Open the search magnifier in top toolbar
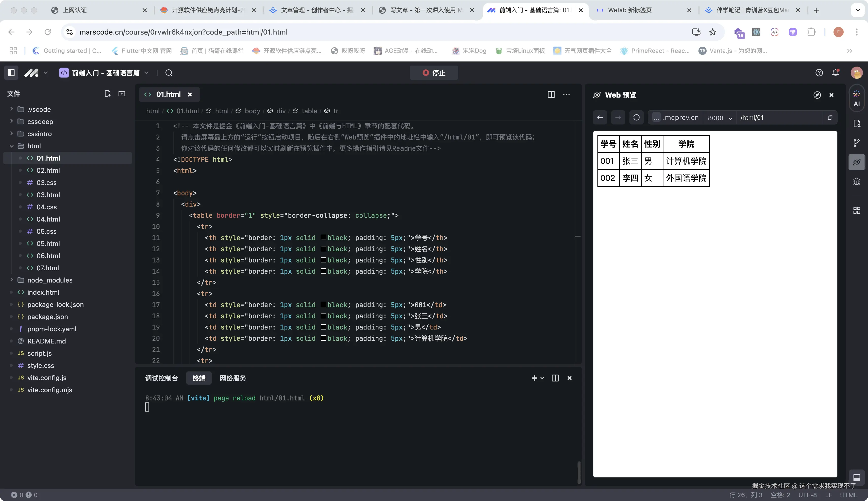 pos(169,73)
